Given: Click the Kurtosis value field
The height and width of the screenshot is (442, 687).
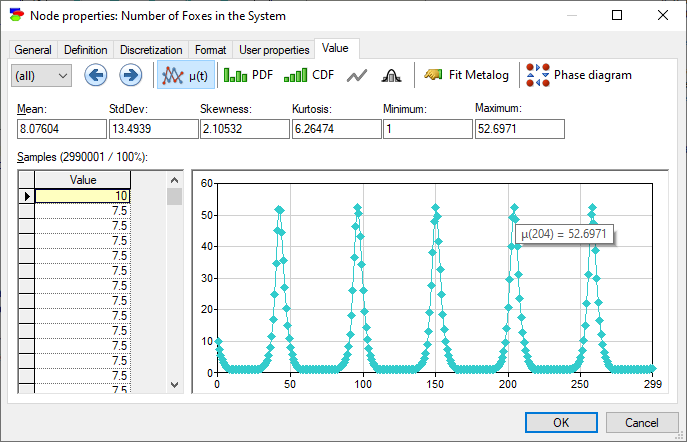Looking at the screenshot, I should point(336,129).
